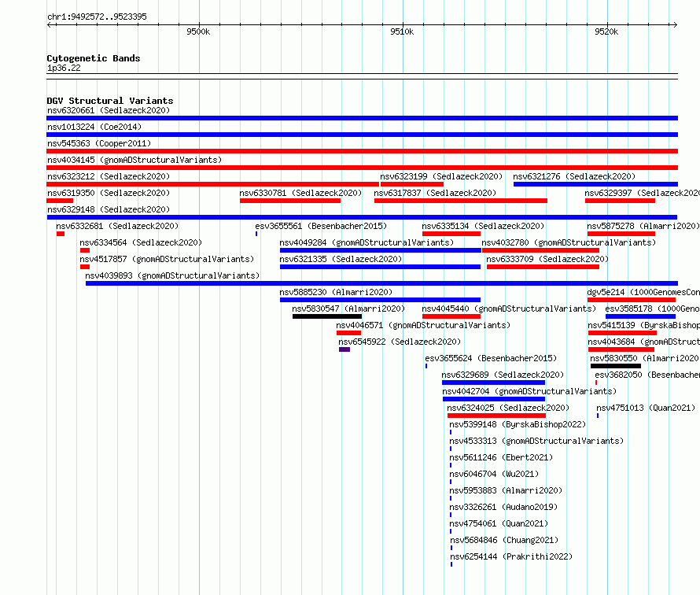Click the purple bar under nsv6545922
The height and width of the screenshot is (595, 700).
344,349
